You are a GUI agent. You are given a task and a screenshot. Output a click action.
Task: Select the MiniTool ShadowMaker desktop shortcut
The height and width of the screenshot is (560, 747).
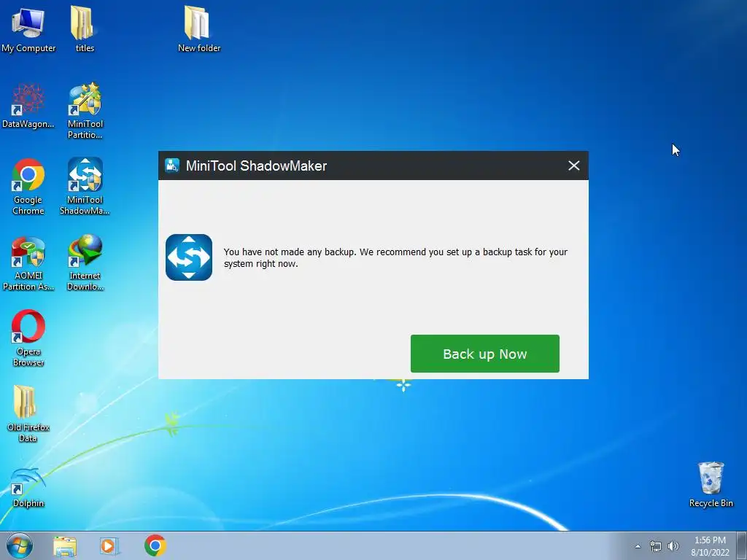85,187
